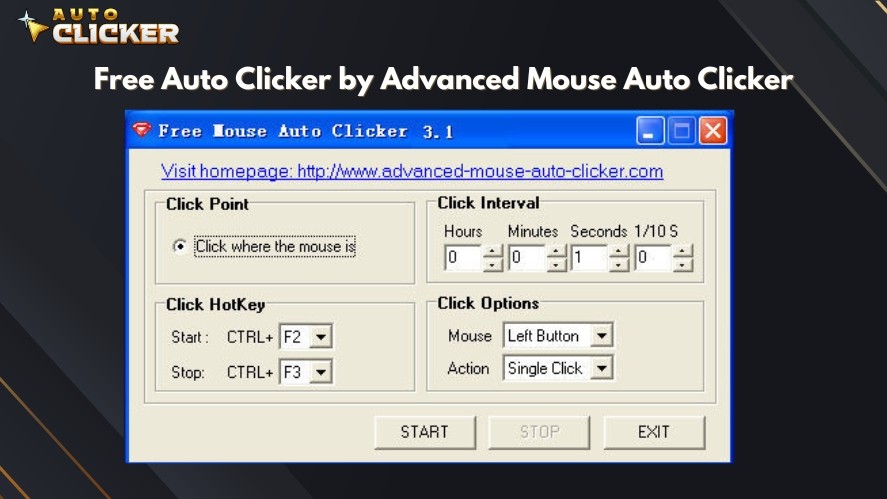Click the 'Action' option label
Viewport: 887px width, 499px height.
tap(468, 368)
